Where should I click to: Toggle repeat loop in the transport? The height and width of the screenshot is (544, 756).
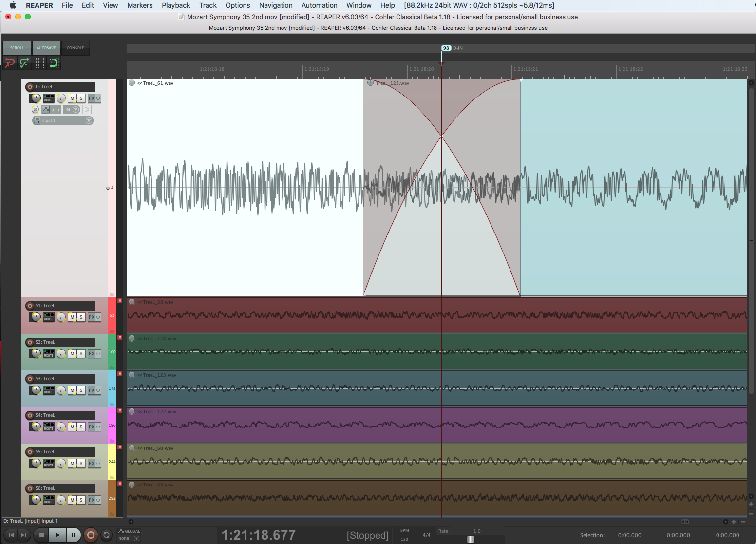point(106,535)
